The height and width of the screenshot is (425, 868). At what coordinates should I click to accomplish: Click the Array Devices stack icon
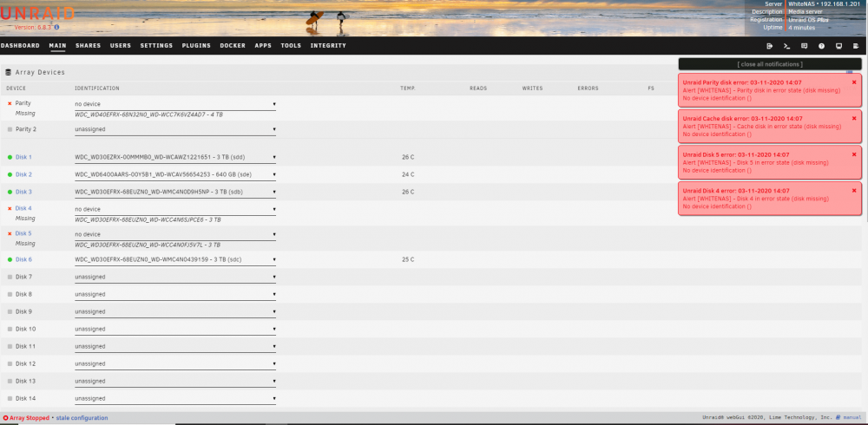click(x=9, y=72)
